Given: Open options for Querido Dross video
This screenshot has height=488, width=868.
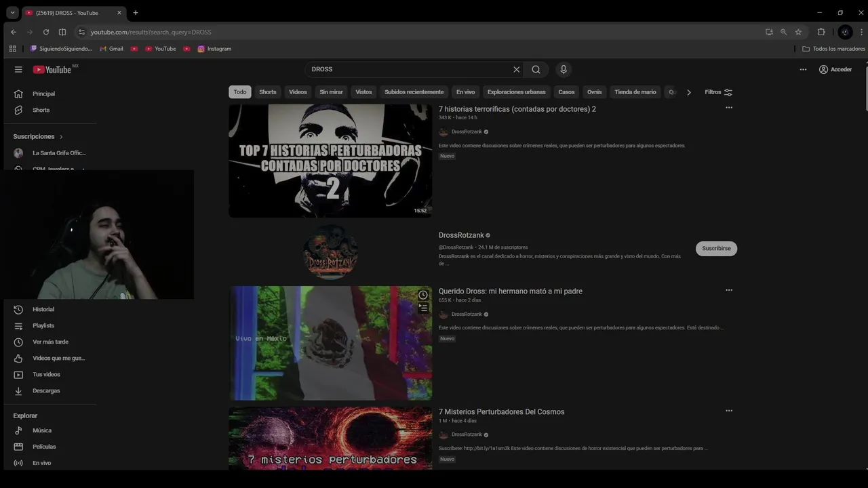Looking at the screenshot, I should [x=729, y=290].
